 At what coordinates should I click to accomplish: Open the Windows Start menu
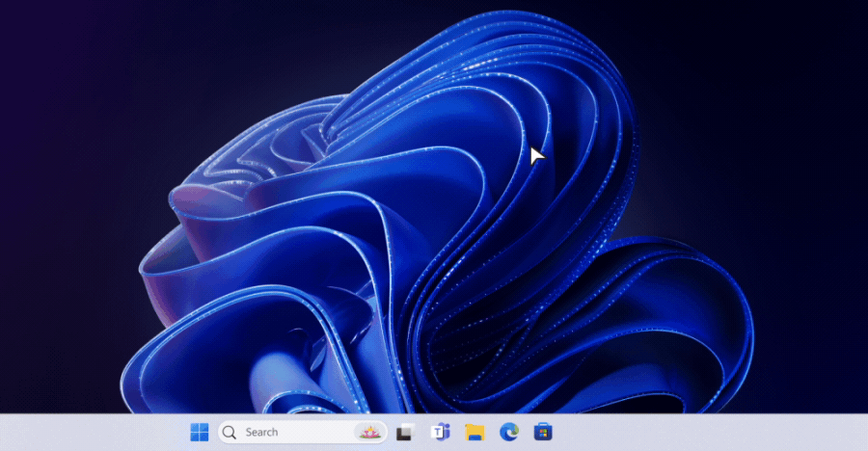click(200, 432)
